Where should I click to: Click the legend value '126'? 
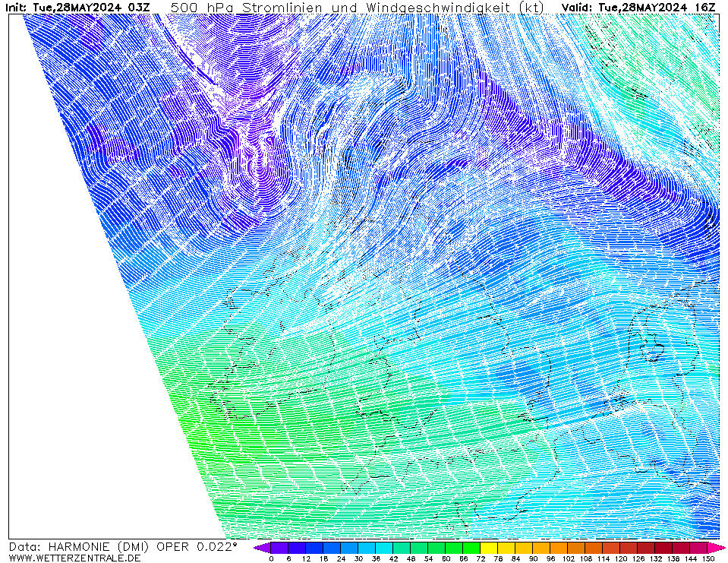pos(638,558)
